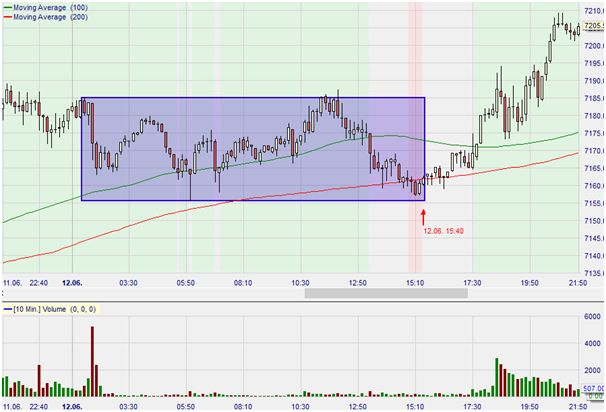Select the Moving Average (100) legend entry

click(46, 7)
